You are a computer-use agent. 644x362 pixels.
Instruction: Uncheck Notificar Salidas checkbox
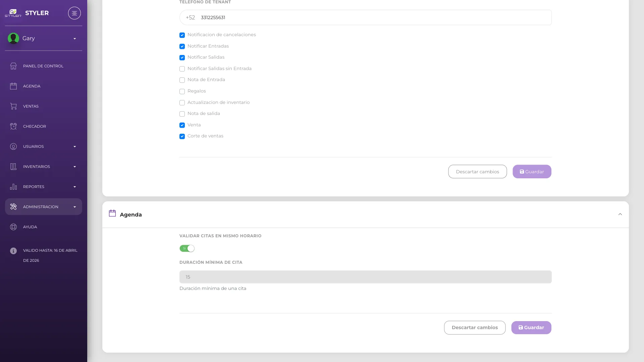point(182,58)
